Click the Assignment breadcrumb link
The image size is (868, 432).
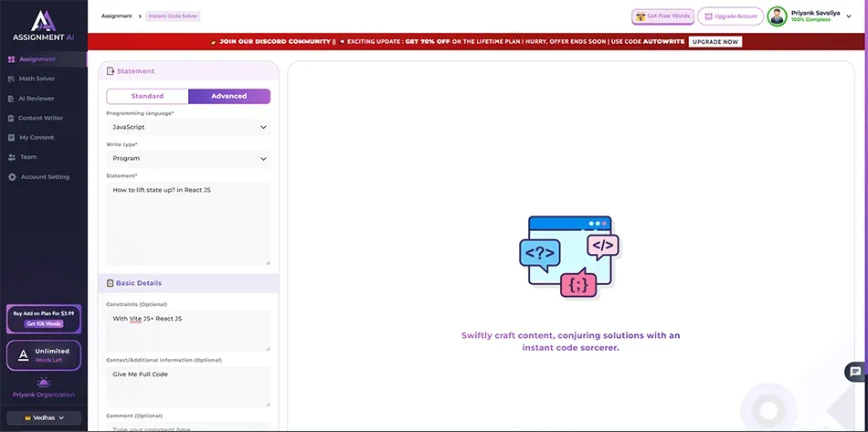point(116,16)
